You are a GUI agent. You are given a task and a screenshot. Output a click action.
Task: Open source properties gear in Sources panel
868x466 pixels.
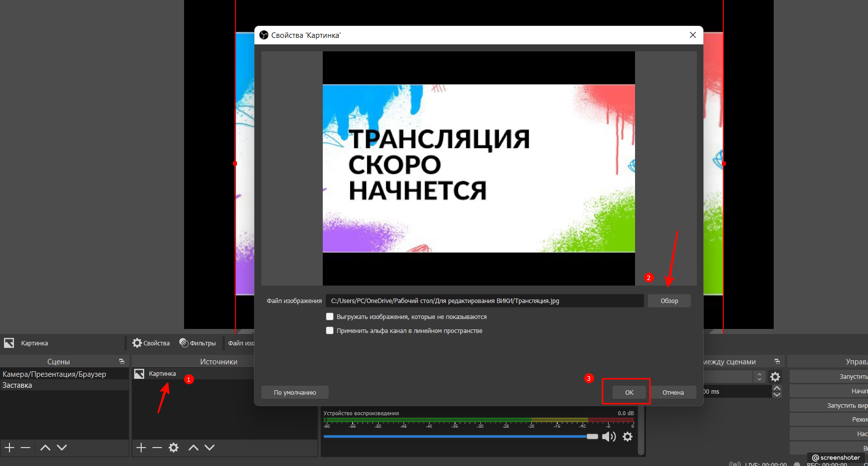(x=174, y=448)
